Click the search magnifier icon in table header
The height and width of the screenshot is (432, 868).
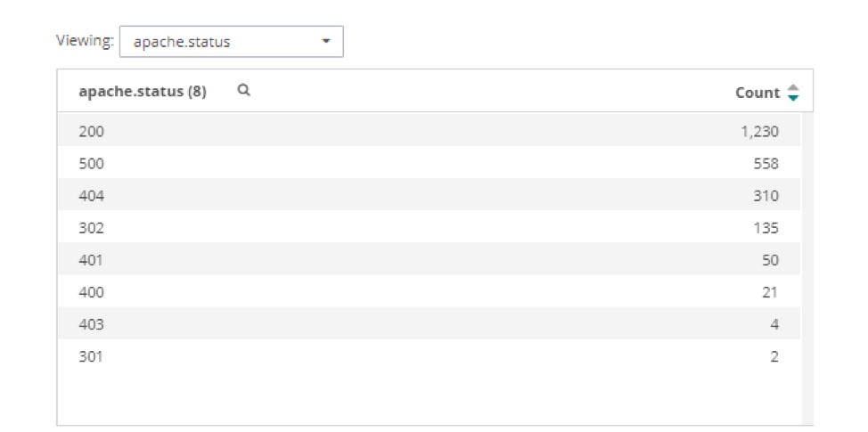[243, 90]
